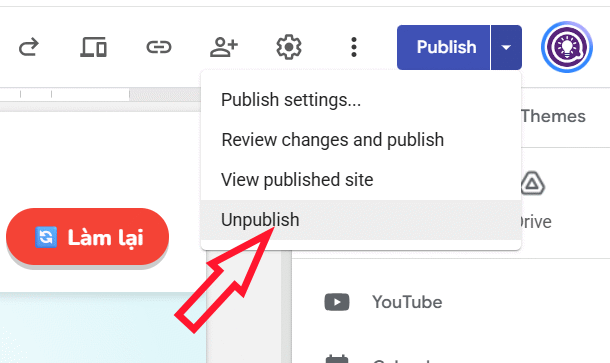Choose Unpublish from the menu
This screenshot has width=610, height=363.
(x=361, y=220)
